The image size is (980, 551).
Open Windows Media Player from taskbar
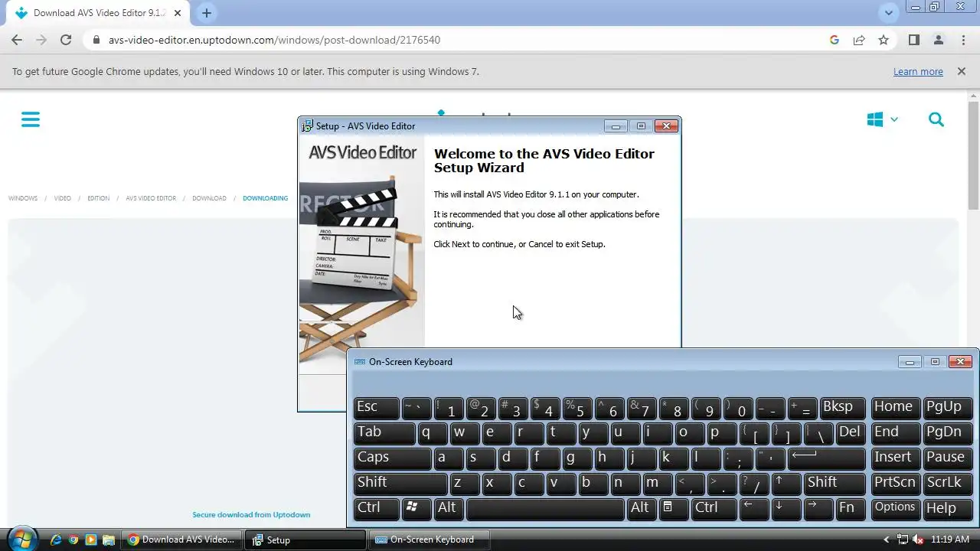[x=91, y=540]
